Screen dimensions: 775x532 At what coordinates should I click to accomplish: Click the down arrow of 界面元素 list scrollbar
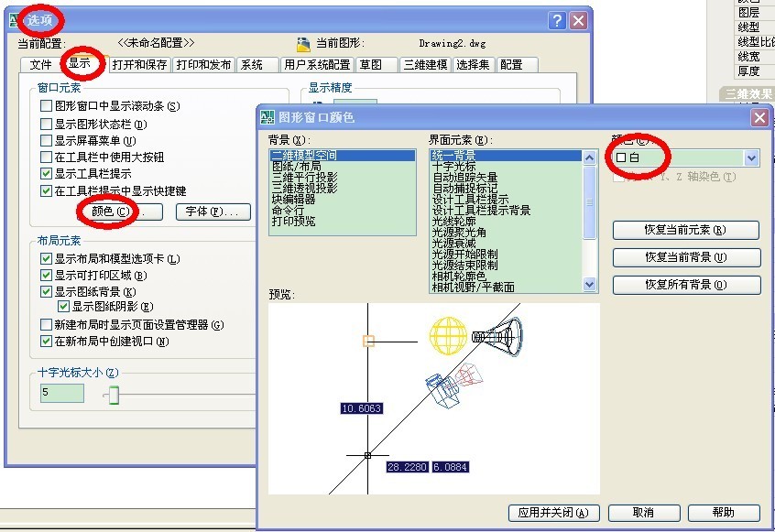tap(591, 286)
